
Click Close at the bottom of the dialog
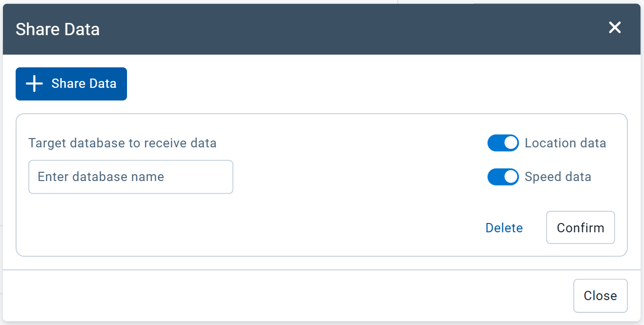tap(600, 295)
